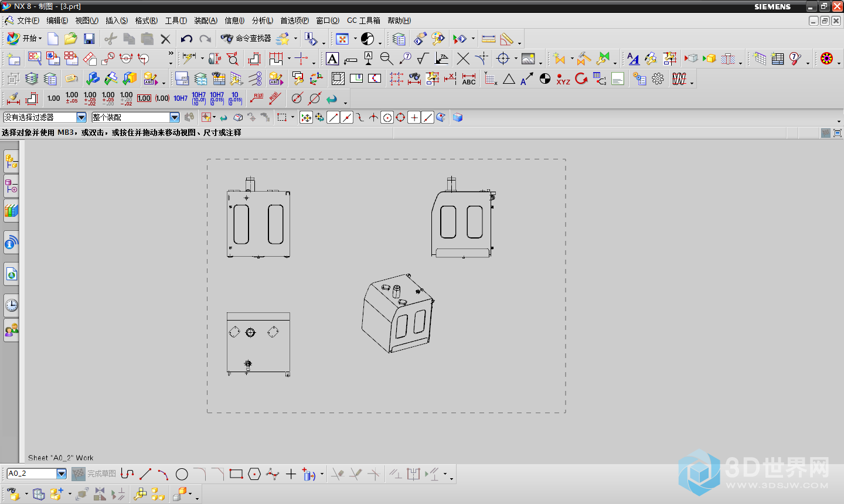This screenshot has height=504, width=844.
Task: Open the GC 工具箱 menu
Action: point(363,21)
